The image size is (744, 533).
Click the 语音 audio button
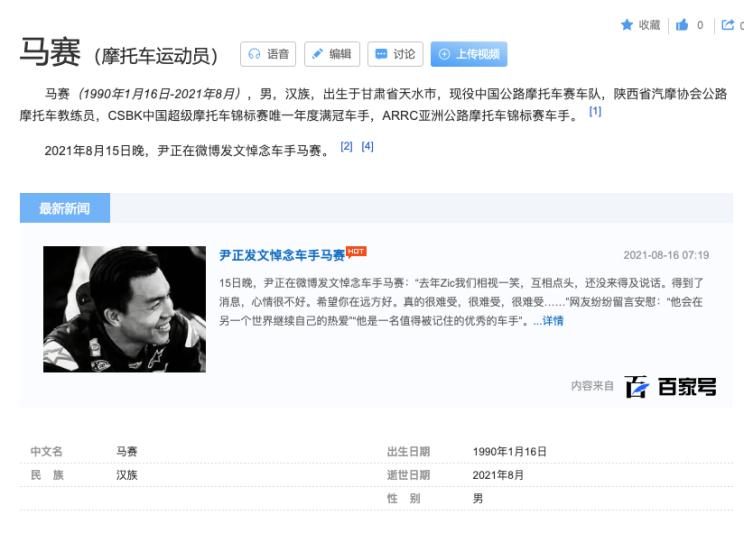[268, 54]
